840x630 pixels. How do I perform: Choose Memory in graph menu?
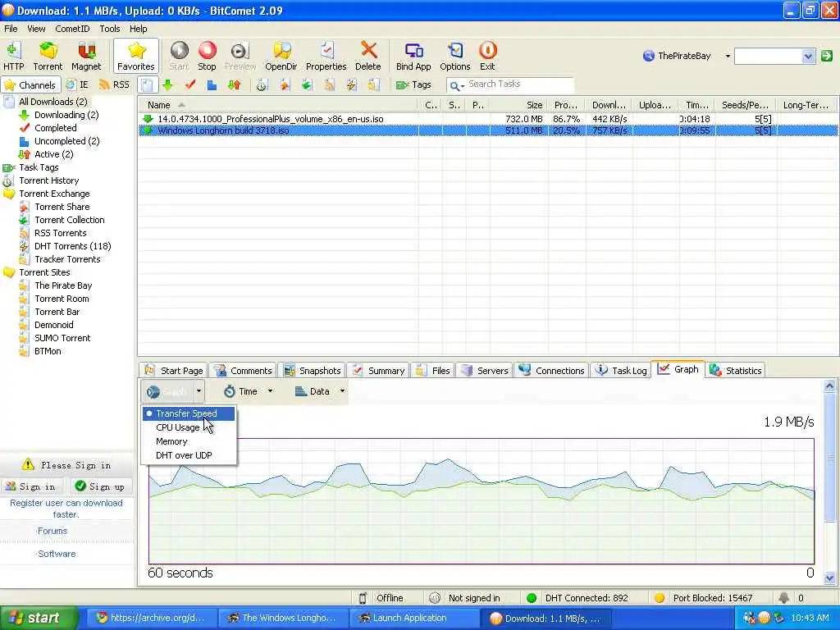pyautogui.click(x=189, y=441)
